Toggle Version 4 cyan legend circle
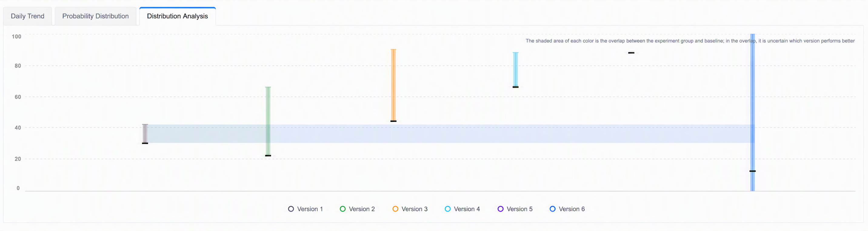Image resolution: width=868 pixels, height=231 pixels. 447,209
